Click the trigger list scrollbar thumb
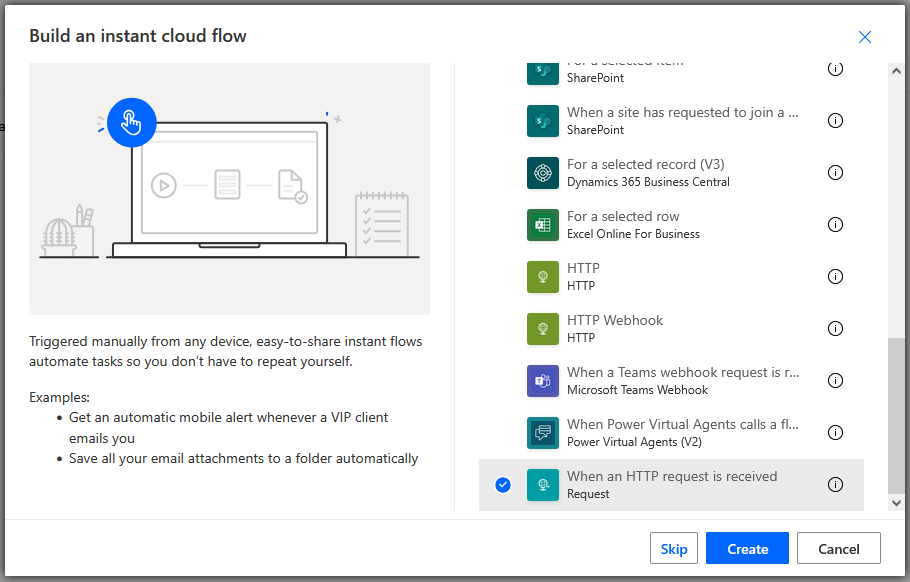This screenshot has width=910, height=582. pos(895,415)
